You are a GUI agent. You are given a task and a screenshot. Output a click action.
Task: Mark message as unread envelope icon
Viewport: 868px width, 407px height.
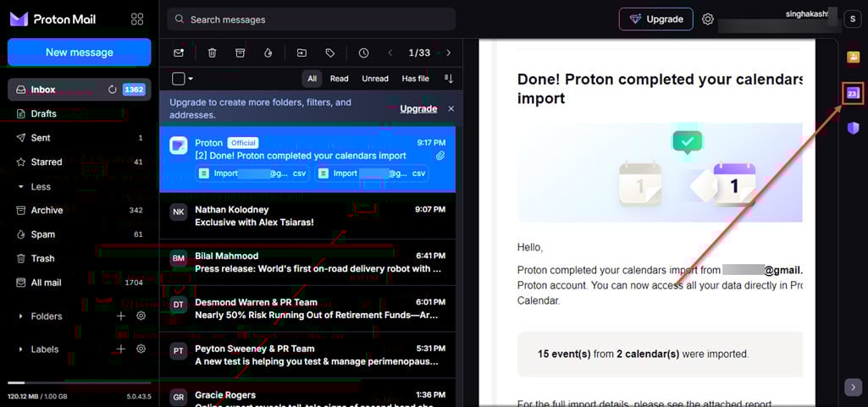(179, 53)
